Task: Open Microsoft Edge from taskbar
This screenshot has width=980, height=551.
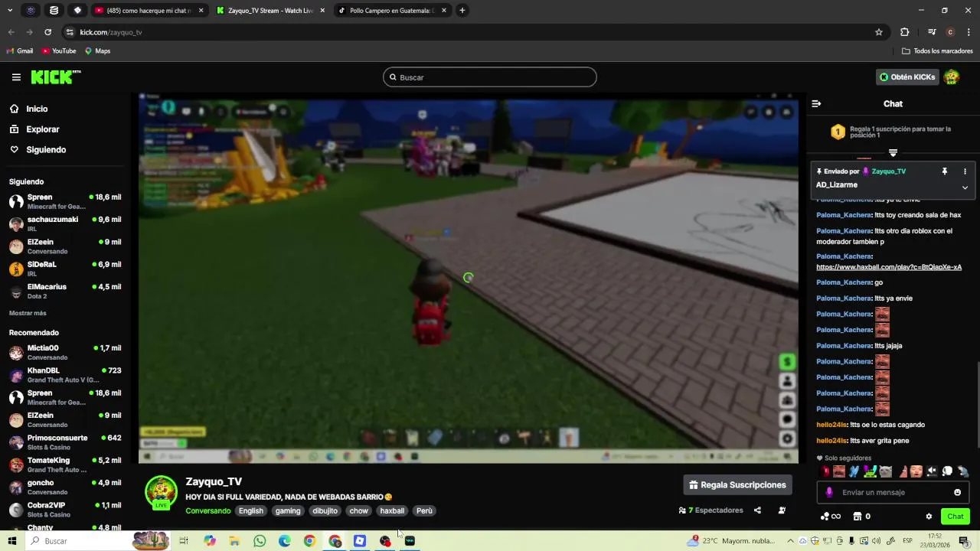Action: pos(284,541)
